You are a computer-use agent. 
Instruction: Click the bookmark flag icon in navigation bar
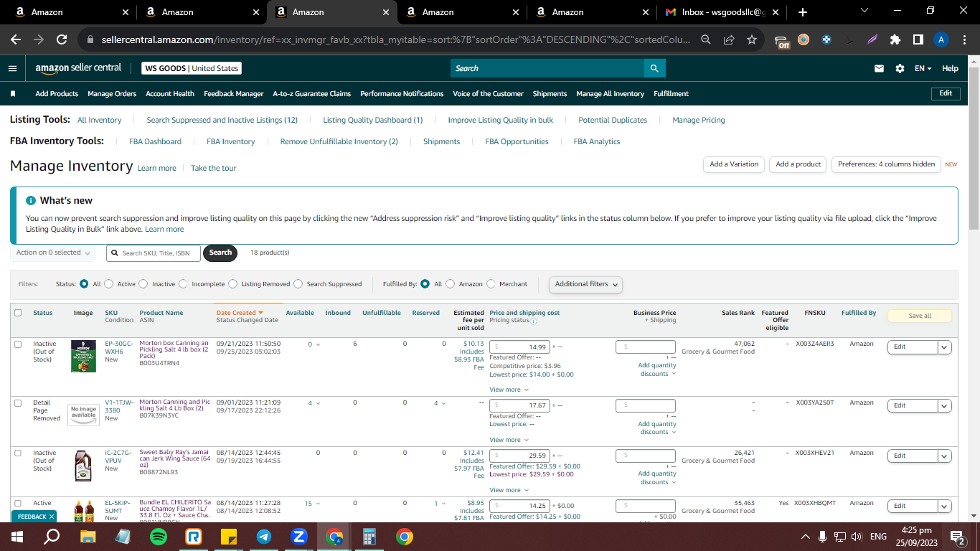13,94
